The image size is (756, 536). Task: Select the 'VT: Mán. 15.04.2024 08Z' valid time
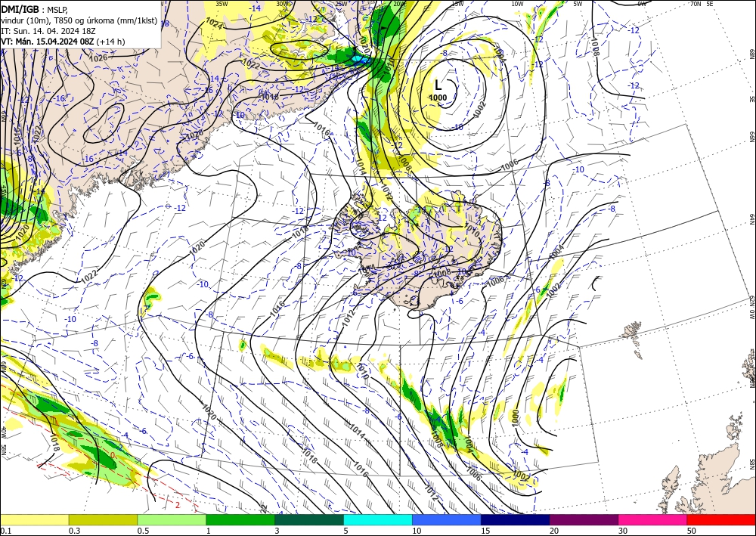click(47, 42)
